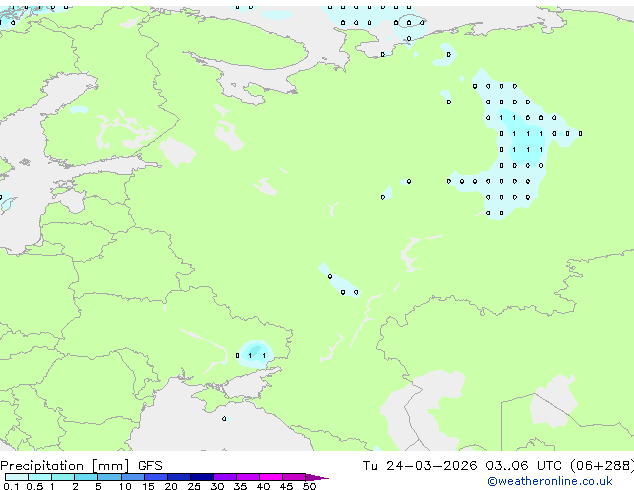
Task: Open the weatheronline.co.uk copyright link
Action: pyautogui.click(x=550, y=481)
